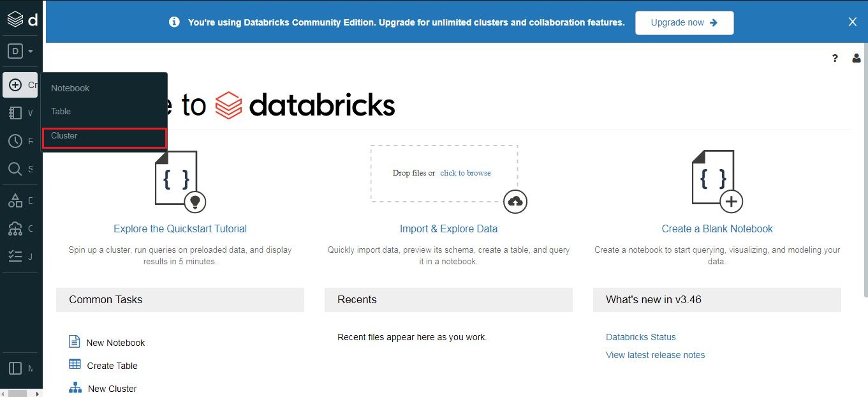This screenshot has height=397, width=868.
Task: Open the user account icon
Action: tap(857, 58)
